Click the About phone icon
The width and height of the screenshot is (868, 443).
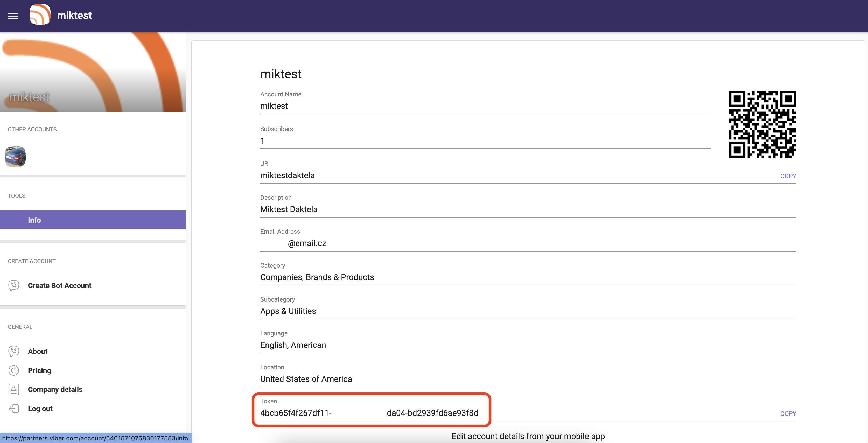(x=13, y=351)
